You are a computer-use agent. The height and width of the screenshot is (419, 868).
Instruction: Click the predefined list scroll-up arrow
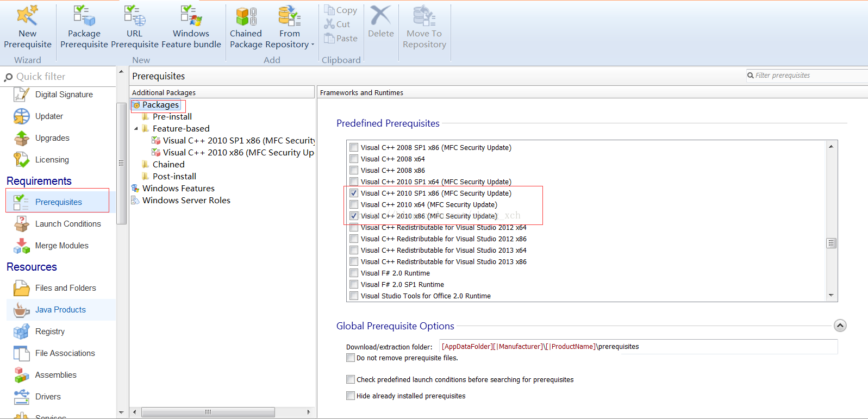[831, 146]
